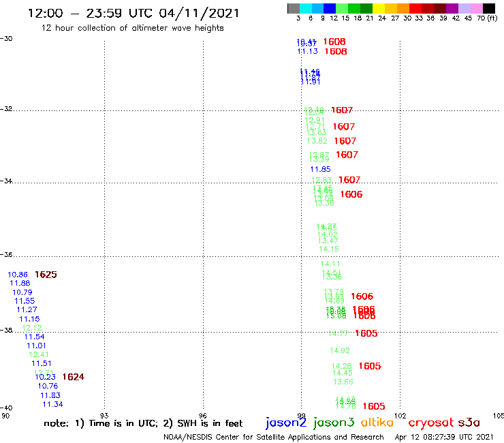Select the NOAA/NESDIS Center credit line
Viewport: 504px width, 443px height.
pos(274,437)
